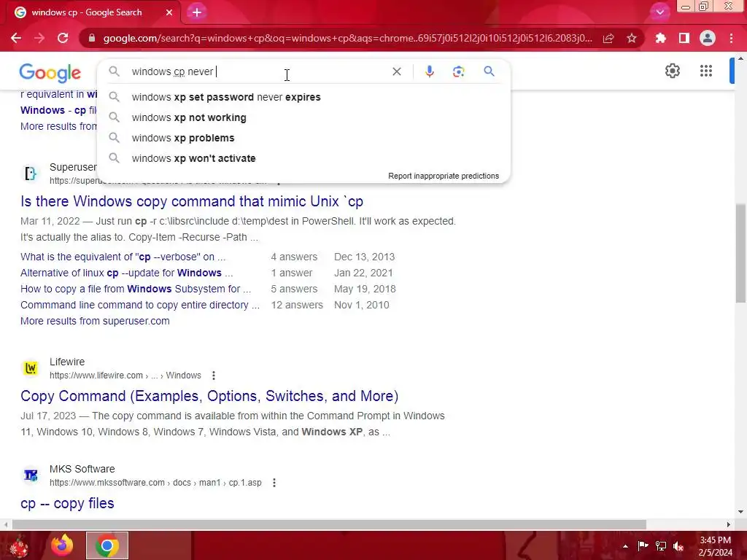View site information padlock icon
The width and height of the screenshot is (747, 560).
(91, 38)
